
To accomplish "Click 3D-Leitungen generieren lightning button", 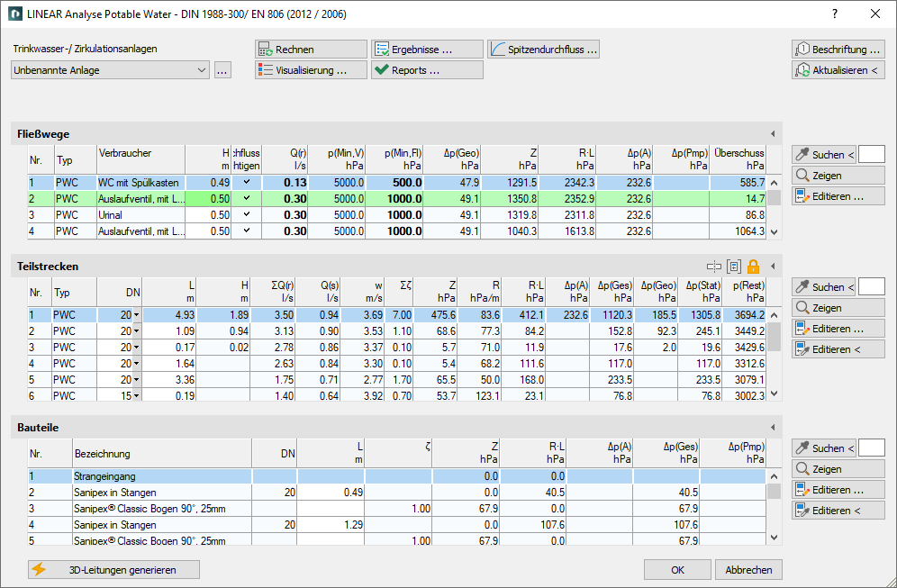I will [x=113, y=570].
